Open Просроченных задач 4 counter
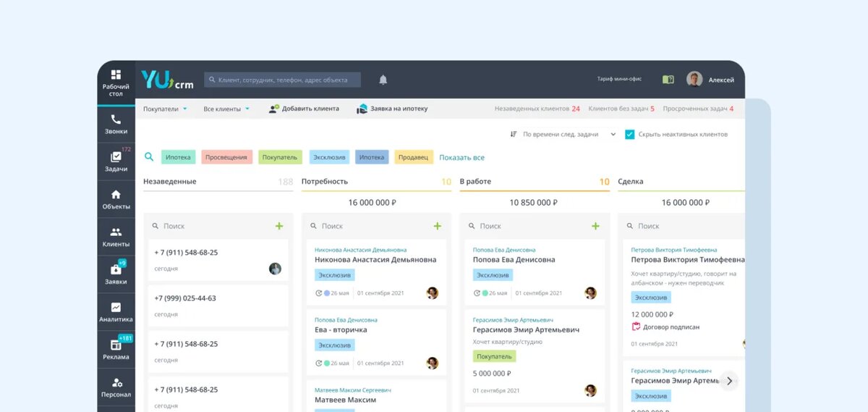The image size is (868, 412). tap(698, 109)
